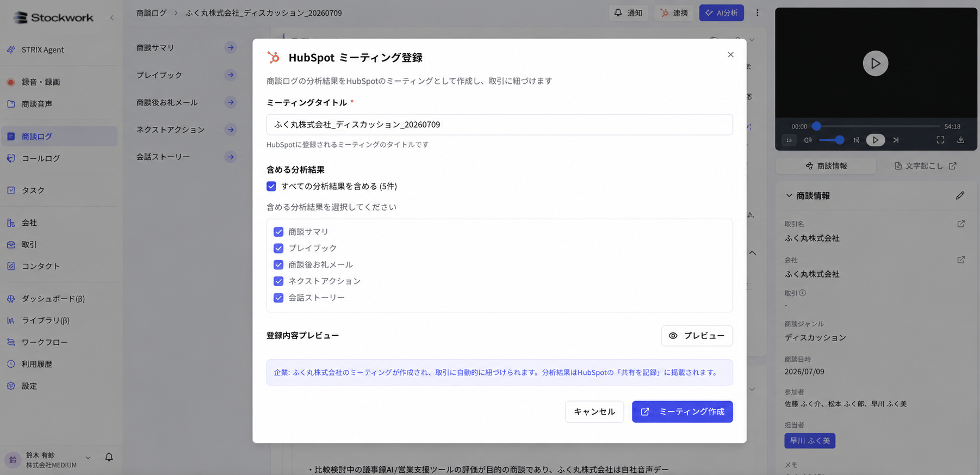Click ワークフロー sidebar icon
The image size is (980, 475).
click(x=11, y=342)
